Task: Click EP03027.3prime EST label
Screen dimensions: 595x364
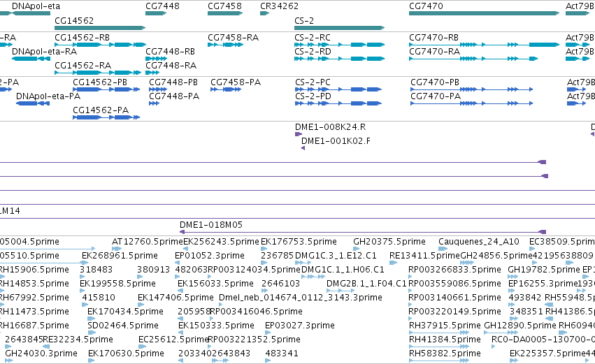Action: click(300, 326)
